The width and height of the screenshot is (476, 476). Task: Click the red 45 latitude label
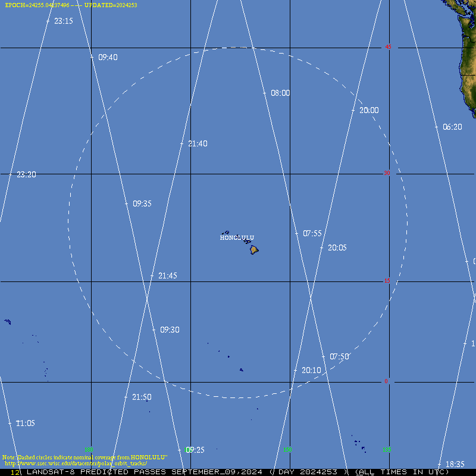click(x=388, y=47)
